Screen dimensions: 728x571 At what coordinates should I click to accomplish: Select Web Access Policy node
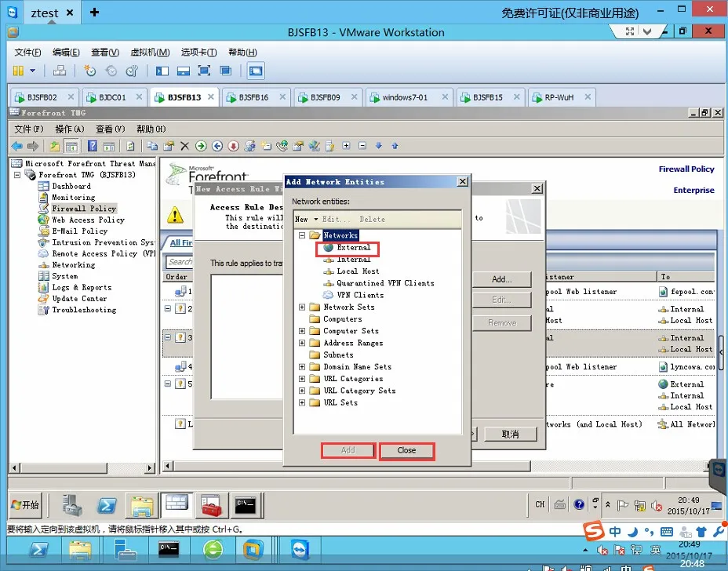click(88, 220)
